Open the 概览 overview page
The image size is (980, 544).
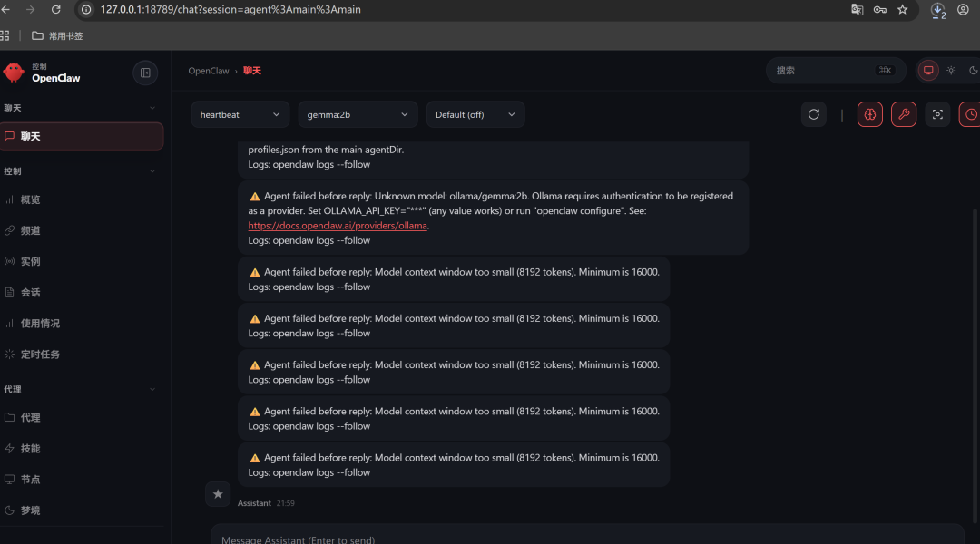[x=82, y=199]
